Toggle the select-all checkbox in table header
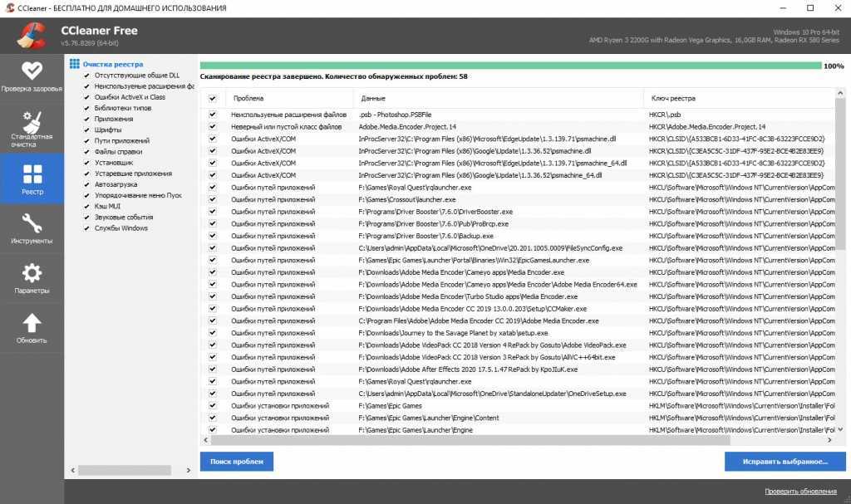Screen dimensions: 851x504 213,98
